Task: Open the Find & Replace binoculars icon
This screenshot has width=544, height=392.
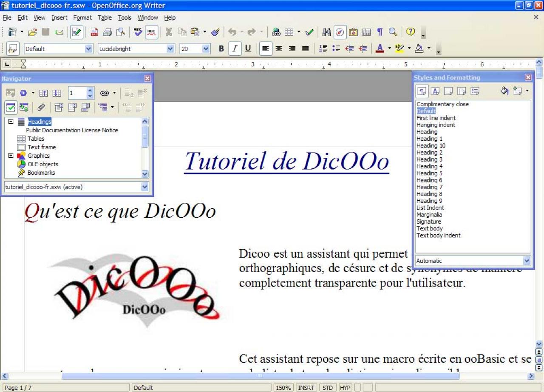Action: 326,32
